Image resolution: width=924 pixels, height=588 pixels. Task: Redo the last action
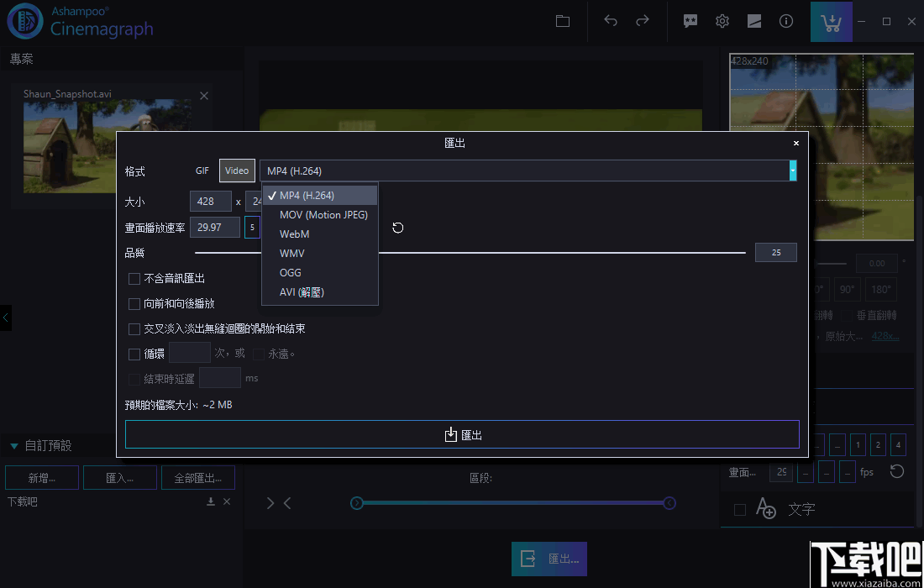click(643, 21)
